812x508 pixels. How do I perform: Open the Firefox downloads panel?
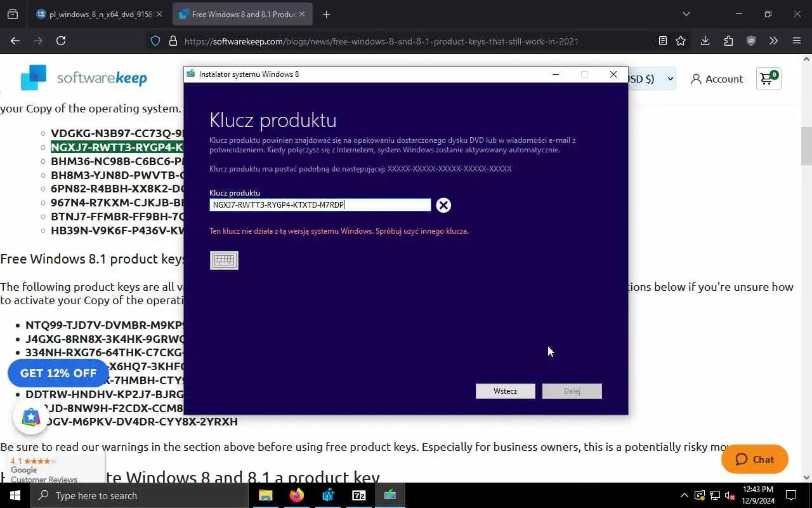[x=705, y=41]
